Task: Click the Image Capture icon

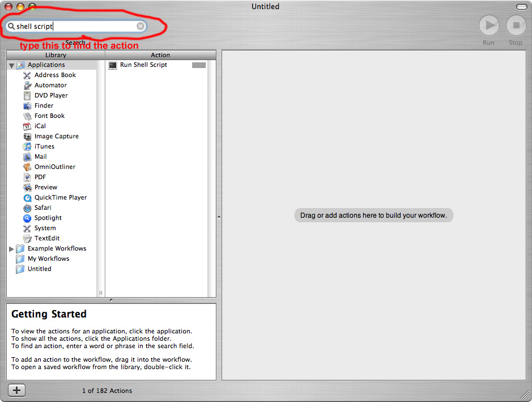Action: pyautogui.click(x=27, y=136)
